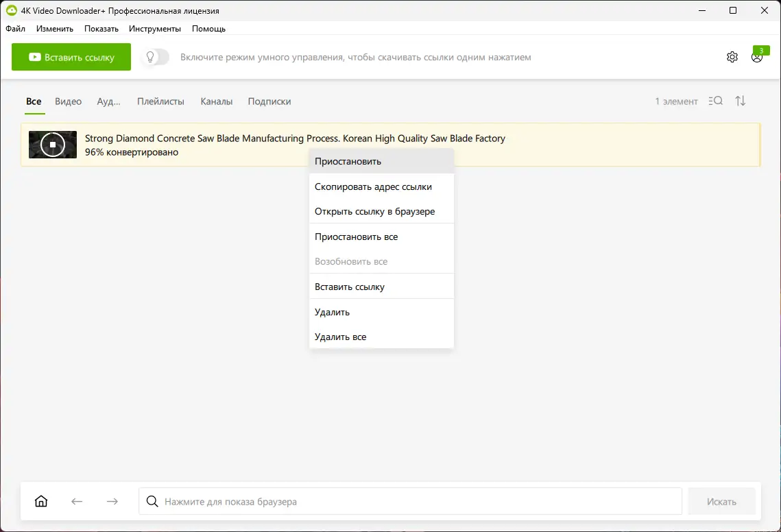
Task: Click the back navigation arrow
Action: click(77, 501)
